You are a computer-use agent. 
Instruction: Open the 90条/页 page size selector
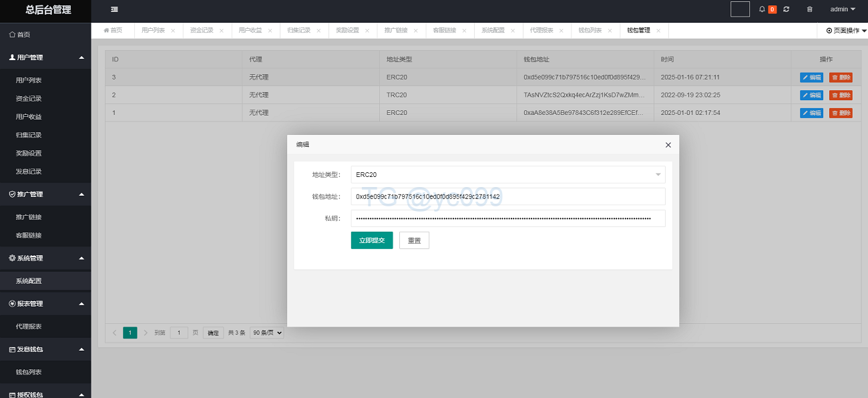pos(266,333)
